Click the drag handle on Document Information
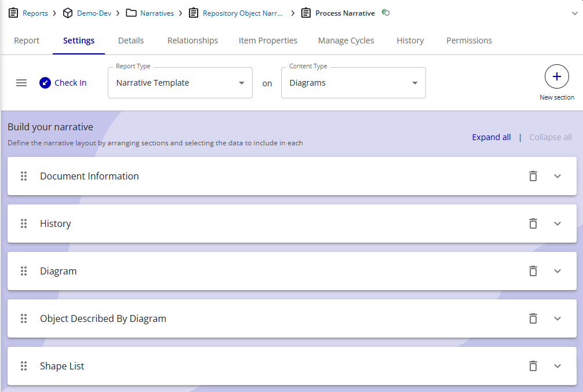This screenshot has width=583, height=392. pos(24,176)
